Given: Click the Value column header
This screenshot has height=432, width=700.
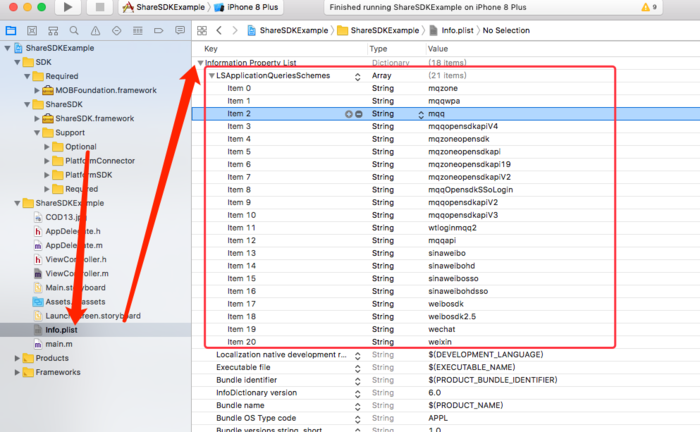Looking at the screenshot, I should [438, 49].
